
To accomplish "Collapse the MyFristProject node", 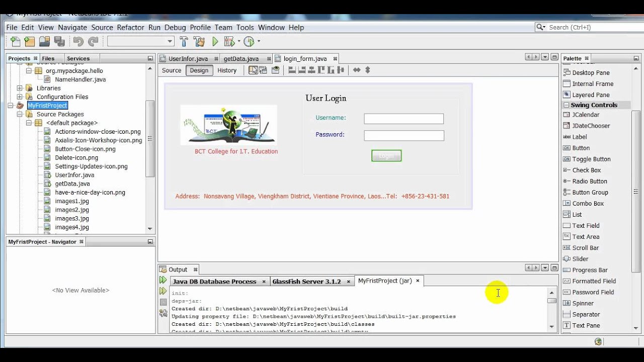I will (x=11, y=106).
